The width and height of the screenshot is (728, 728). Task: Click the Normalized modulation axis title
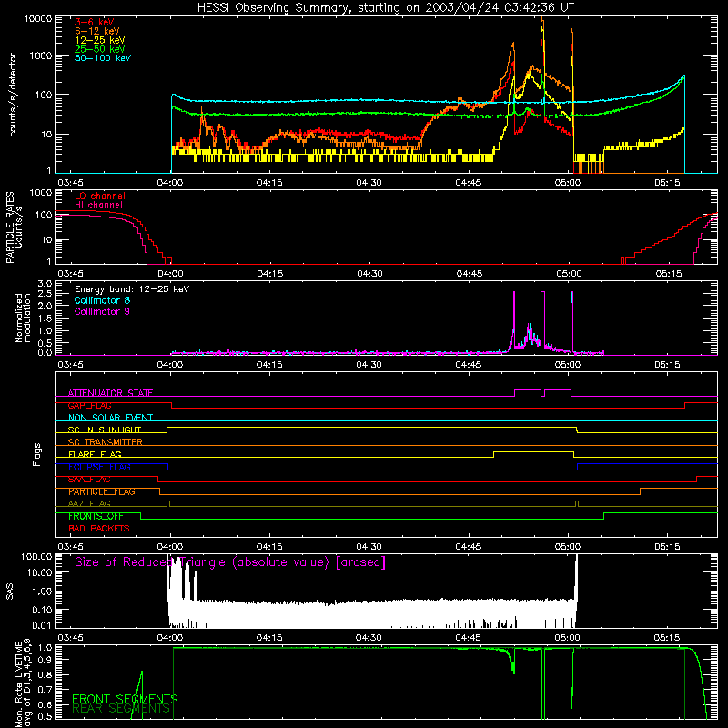tap(23, 318)
